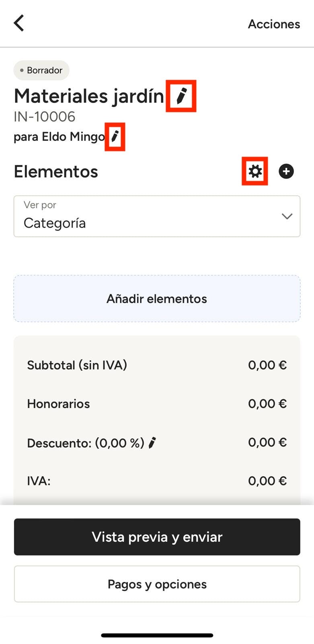The height and width of the screenshot is (644, 314).
Task: Tap the para Eldo Mingo client name
Action: click(59, 137)
